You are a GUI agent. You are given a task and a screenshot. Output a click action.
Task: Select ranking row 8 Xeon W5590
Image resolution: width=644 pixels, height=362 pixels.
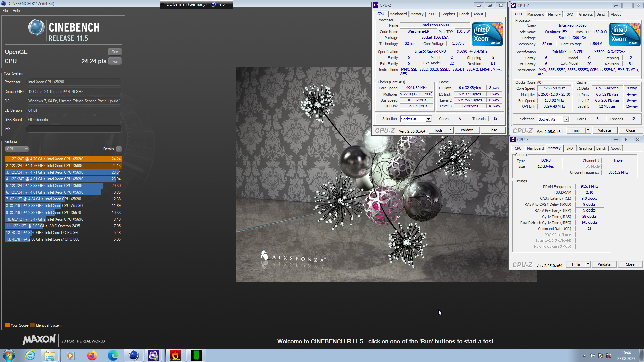[63, 206]
